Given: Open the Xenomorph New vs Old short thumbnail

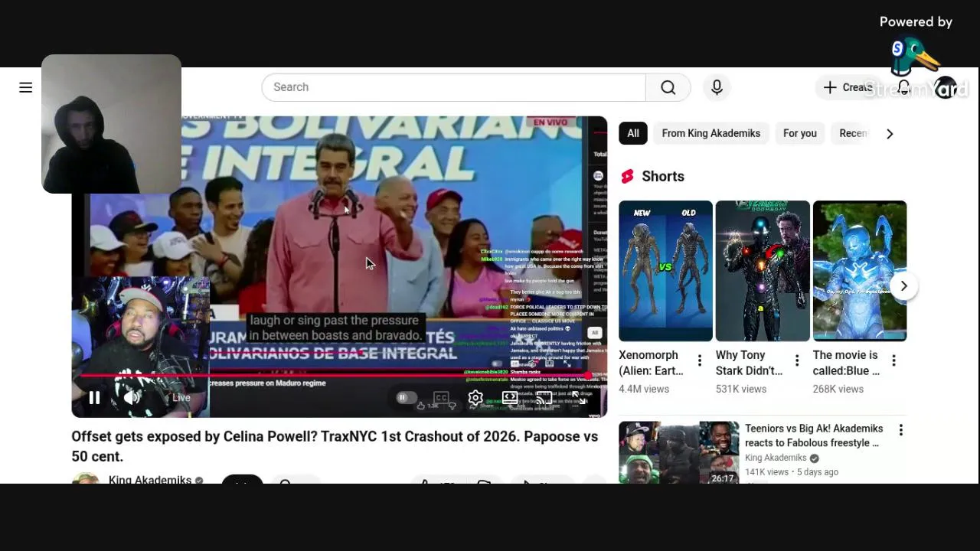Looking at the screenshot, I should tap(665, 271).
